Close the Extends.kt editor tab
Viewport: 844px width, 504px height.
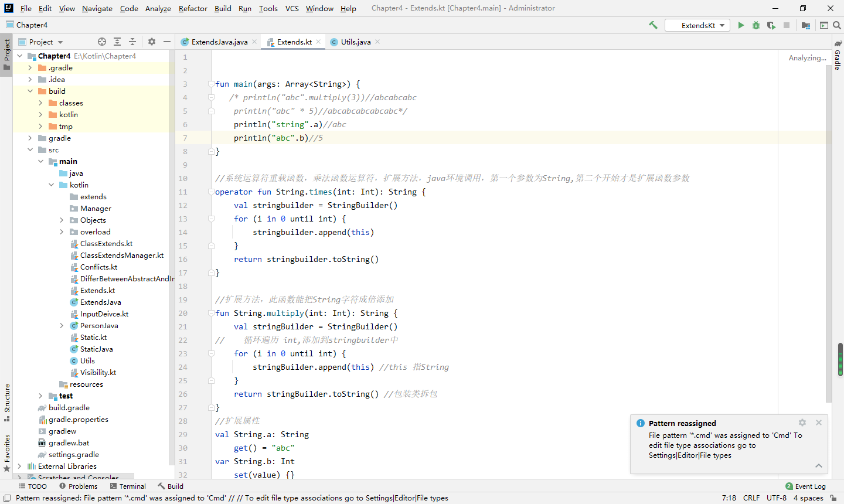coord(318,42)
